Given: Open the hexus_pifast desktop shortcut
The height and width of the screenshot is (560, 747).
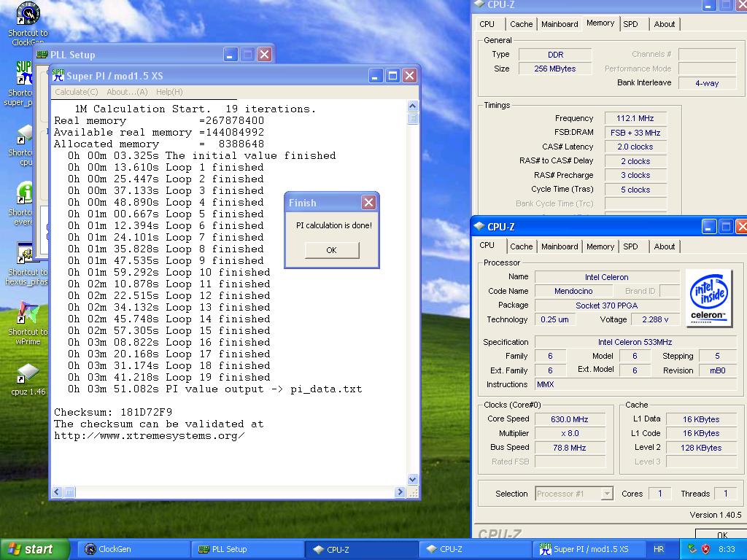Looking at the screenshot, I should pos(25,253).
